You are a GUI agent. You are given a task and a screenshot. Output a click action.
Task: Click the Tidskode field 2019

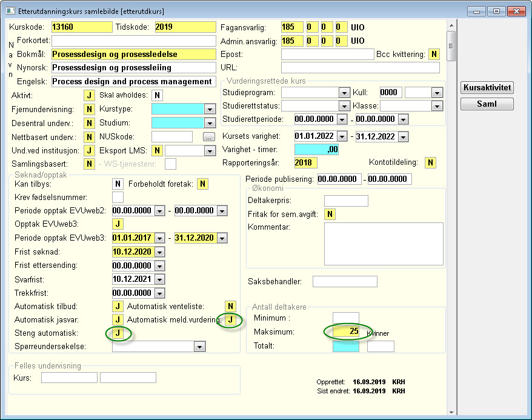pyautogui.click(x=185, y=27)
